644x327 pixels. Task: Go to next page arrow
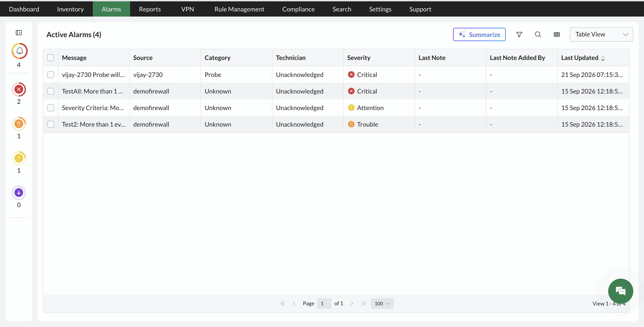[352, 304]
